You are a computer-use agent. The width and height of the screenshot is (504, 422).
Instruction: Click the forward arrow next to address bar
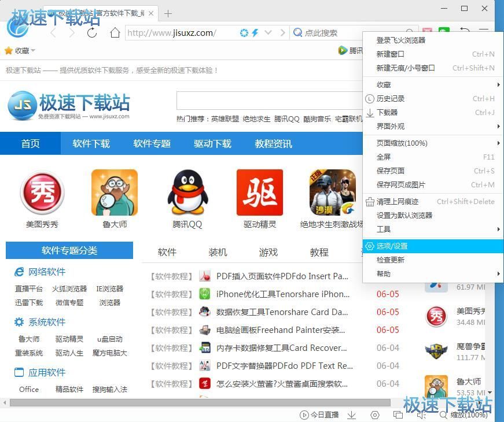[x=282, y=33]
